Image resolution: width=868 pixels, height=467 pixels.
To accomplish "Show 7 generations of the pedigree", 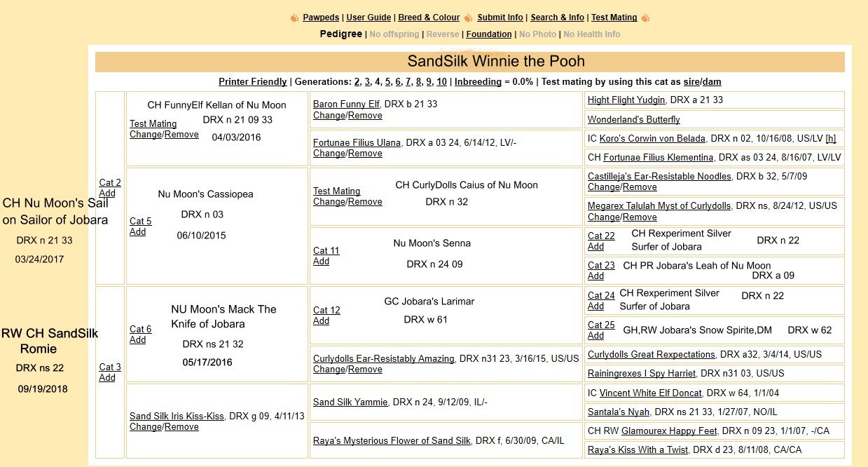I will pyautogui.click(x=409, y=81).
